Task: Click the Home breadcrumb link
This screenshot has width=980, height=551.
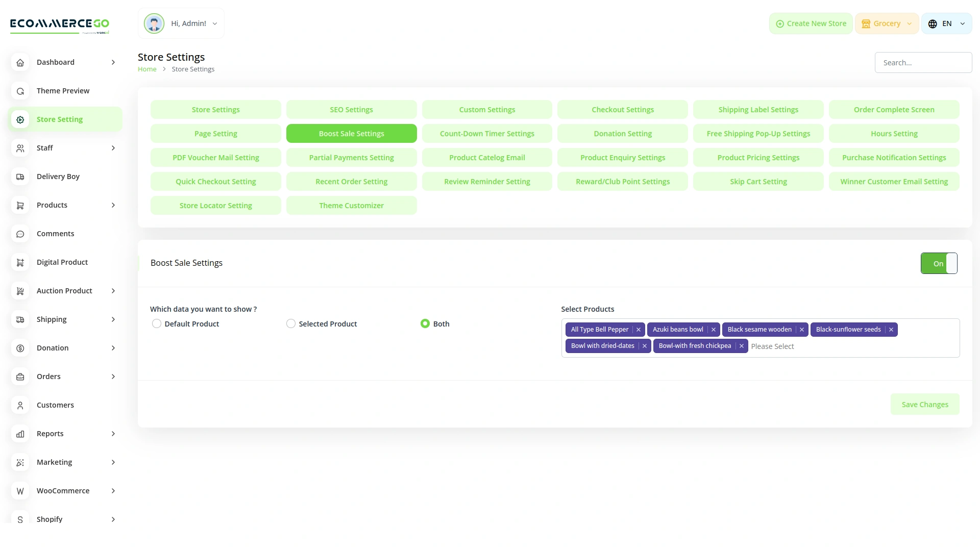Action: coord(147,69)
